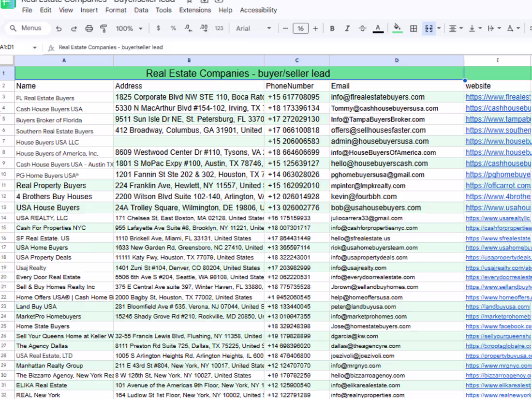Open the Insert menu
Screen dimensions: 532x399
coord(89,10)
